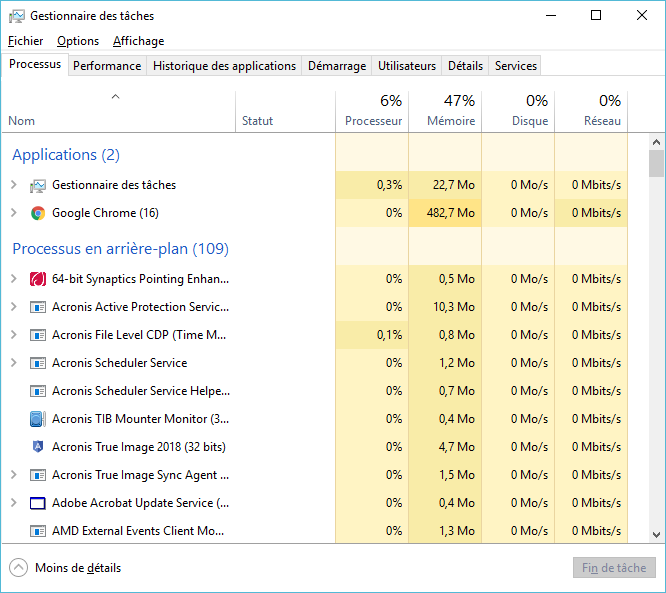
Task: Click the Gestionnaire des tâches process icon
Action: [38, 185]
